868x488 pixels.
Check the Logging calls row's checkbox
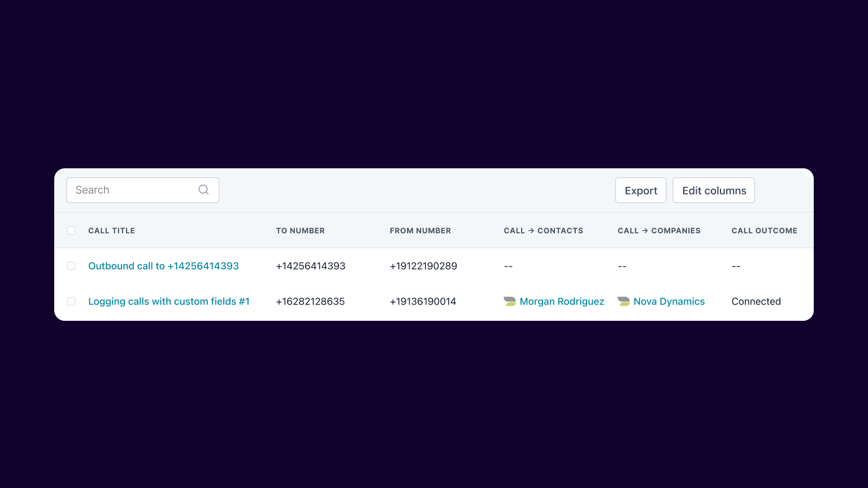(x=71, y=301)
